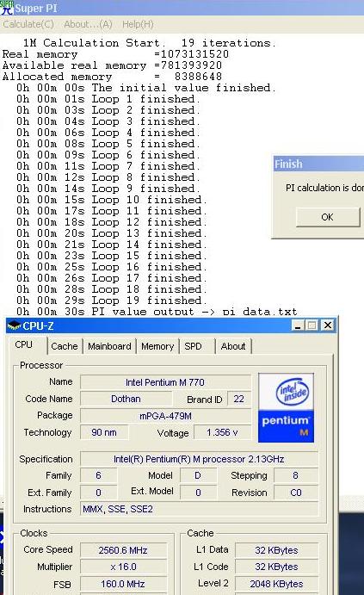The width and height of the screenshot is (364, 595).
Task: Click the 'Loop 1 finished' line
Action: tap(108, 99)
